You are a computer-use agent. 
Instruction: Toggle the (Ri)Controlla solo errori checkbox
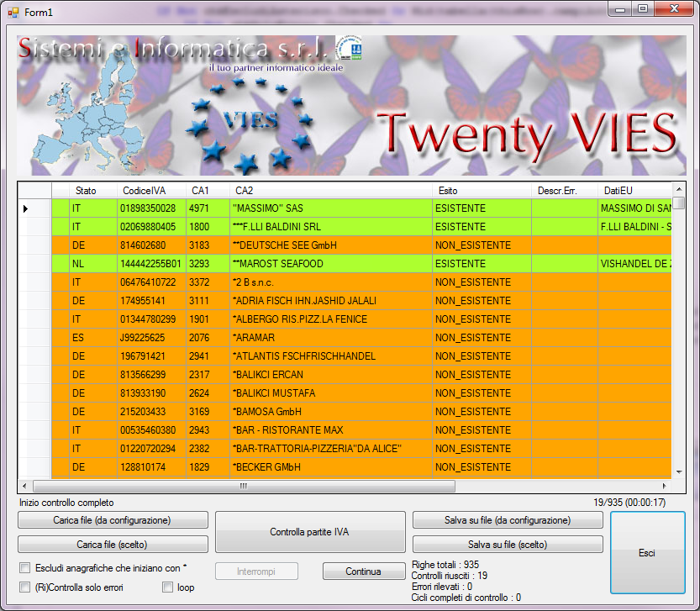[x=25, y=587]
